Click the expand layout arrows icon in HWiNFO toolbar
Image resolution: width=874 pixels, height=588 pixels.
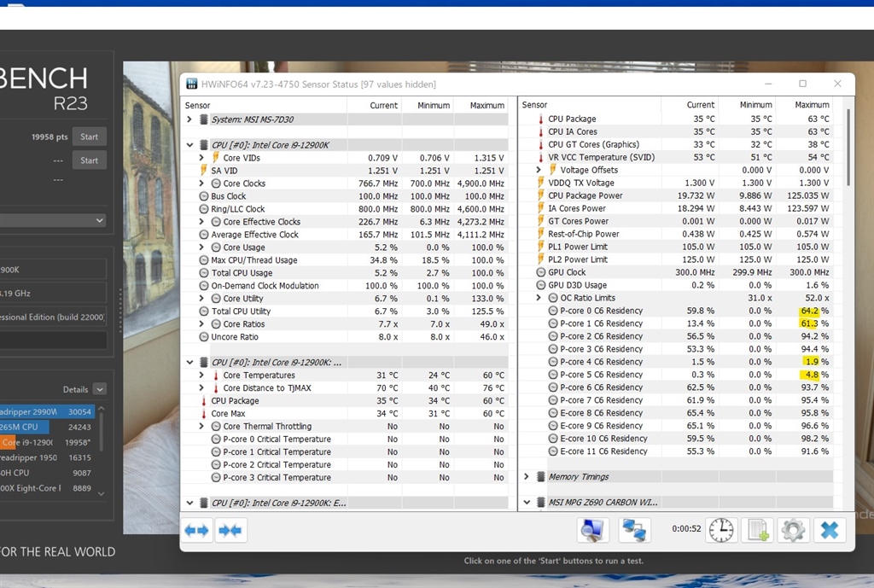(197, 530)
